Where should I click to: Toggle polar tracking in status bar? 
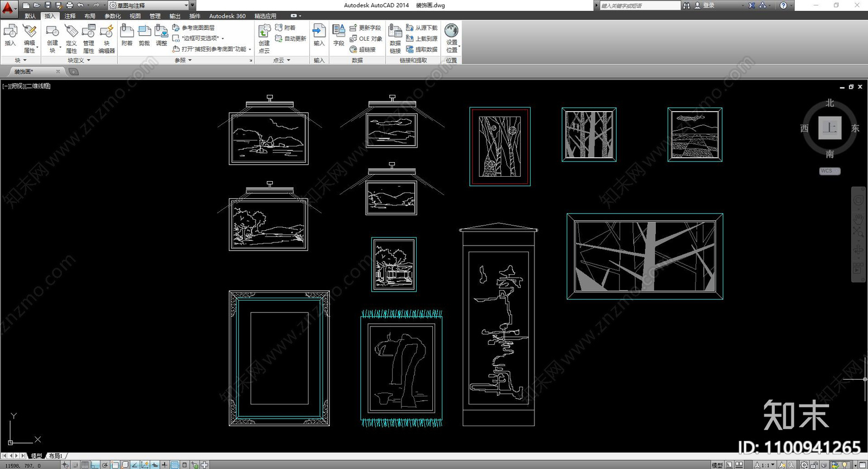coord(105,465)
